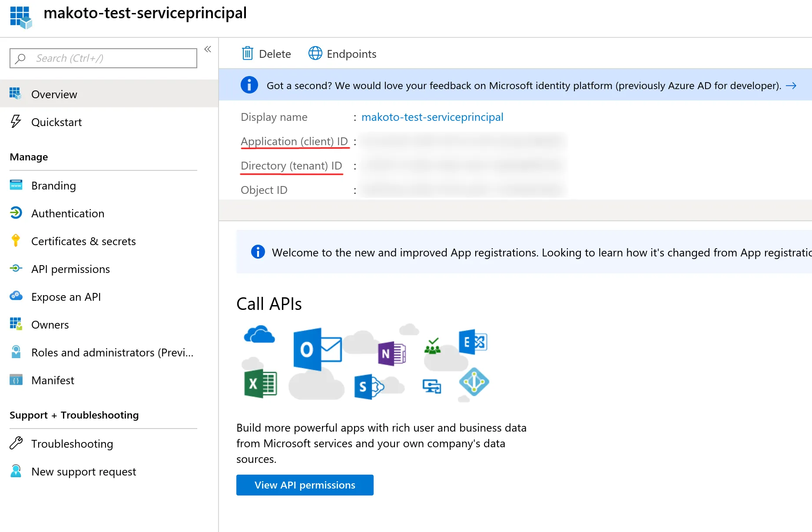Go to API permissions in sidebar

(x=70, y=269)
